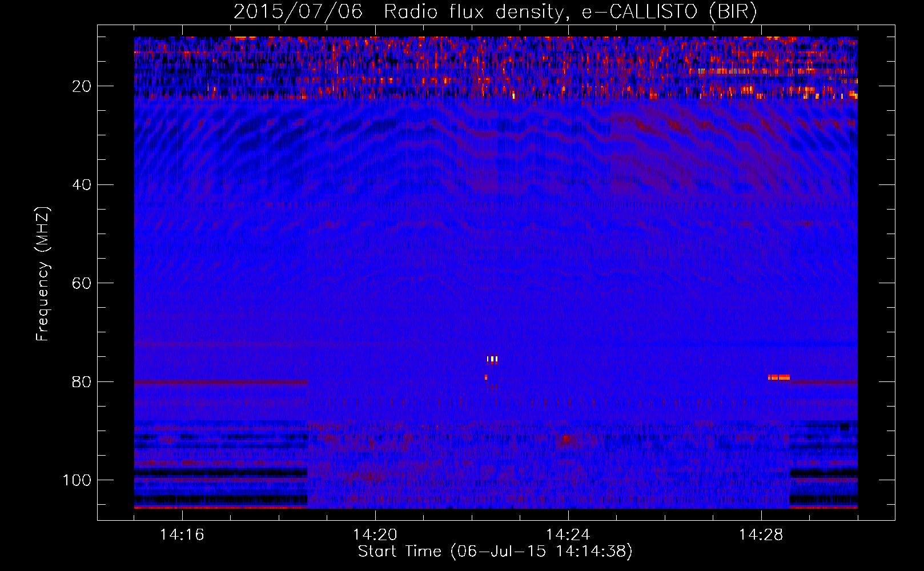Image resolution: width=924 pixels, height=571 pixels.
Task: Click the '60' frequency tick label
Action: [82, 283]
